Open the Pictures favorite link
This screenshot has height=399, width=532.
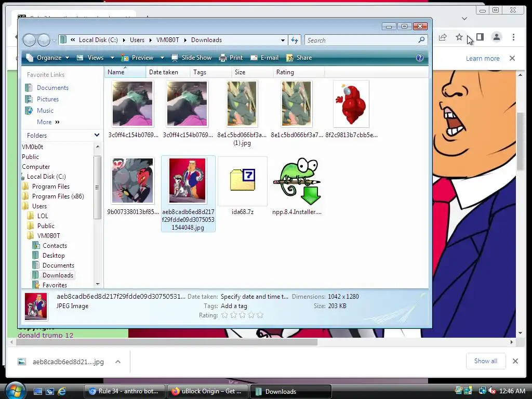pos(47,99)
